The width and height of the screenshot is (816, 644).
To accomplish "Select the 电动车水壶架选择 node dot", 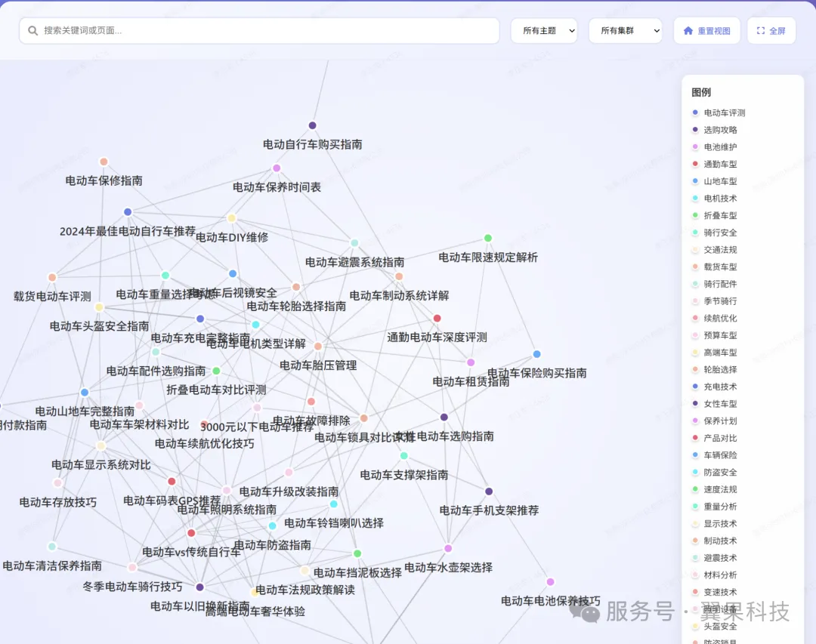I will pos(448,548).
